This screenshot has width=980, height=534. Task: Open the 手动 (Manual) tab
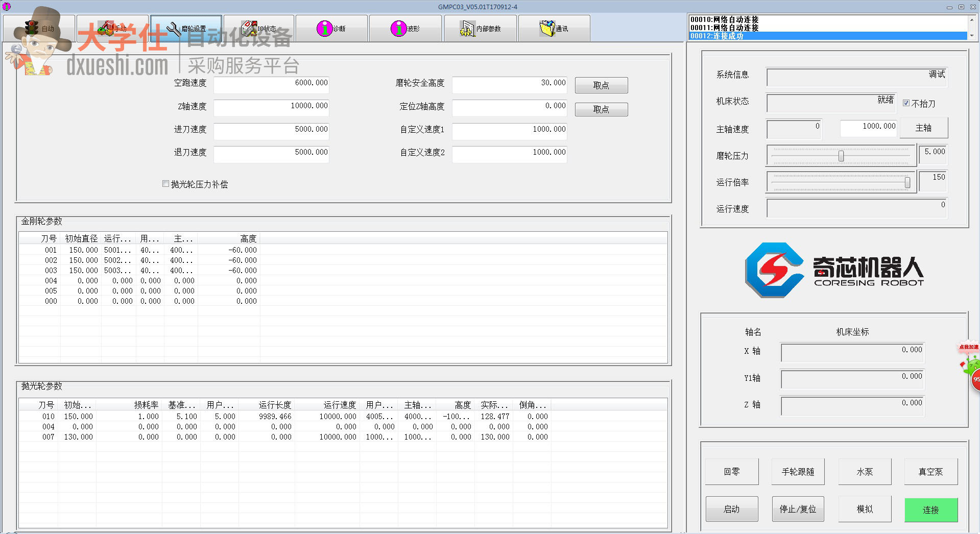pyautogui.click(x=112, y=29)
